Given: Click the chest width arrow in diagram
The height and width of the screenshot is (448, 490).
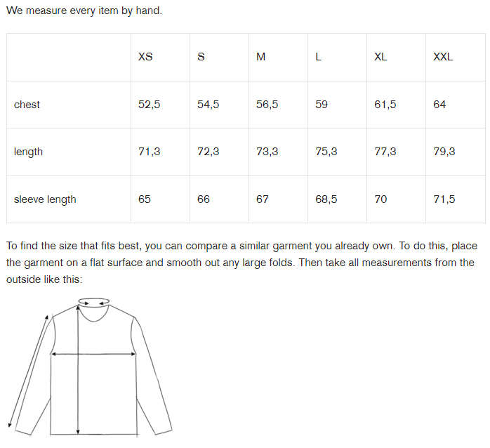Looking at the screenshot, I should point(93,354).
